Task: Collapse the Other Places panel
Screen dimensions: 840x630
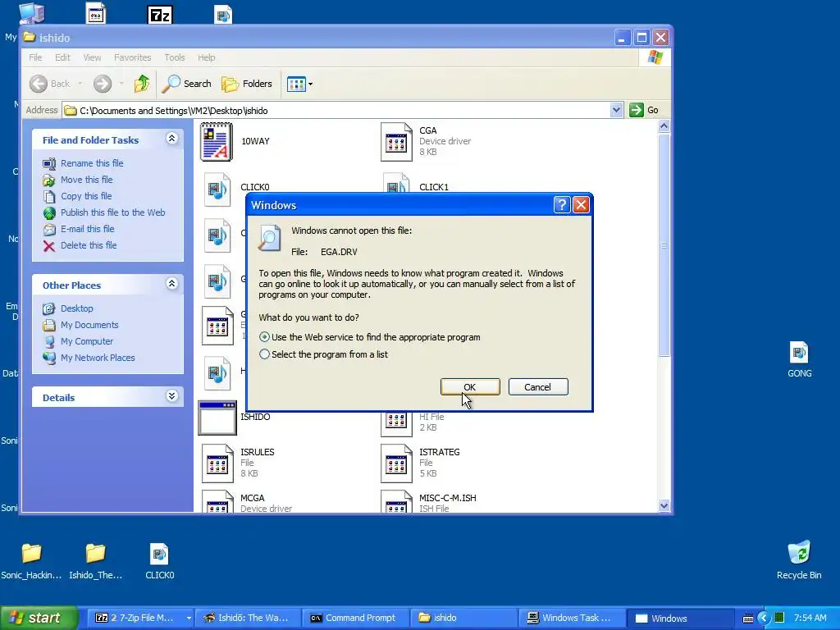Action: click(171, 284)
